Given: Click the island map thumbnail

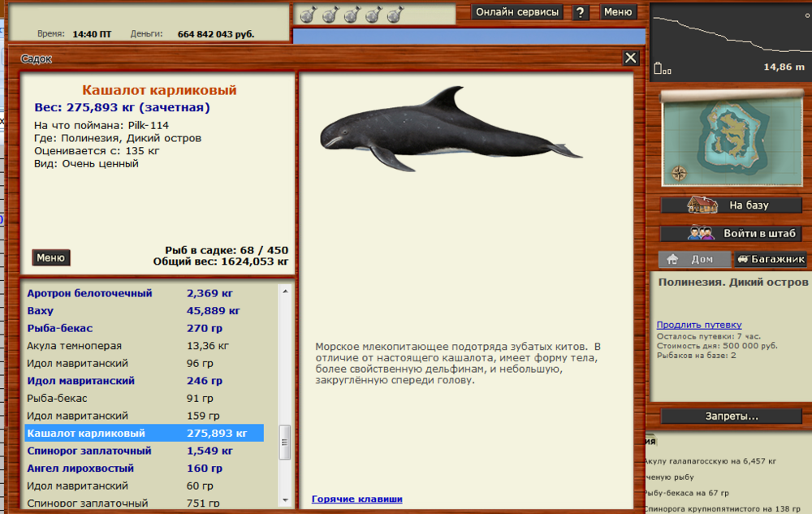Looking at the screenshot, I should 731,138.
